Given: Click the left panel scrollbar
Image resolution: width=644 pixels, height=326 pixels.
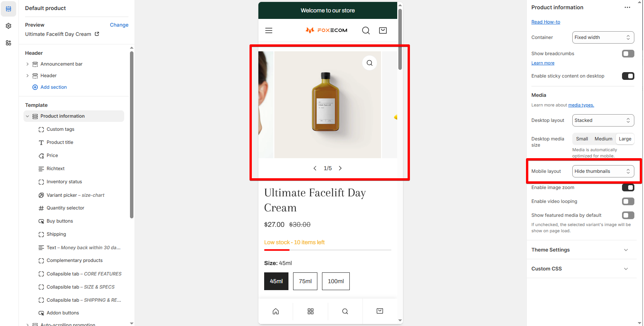Looking at the screenshot, I should point(131,135).
